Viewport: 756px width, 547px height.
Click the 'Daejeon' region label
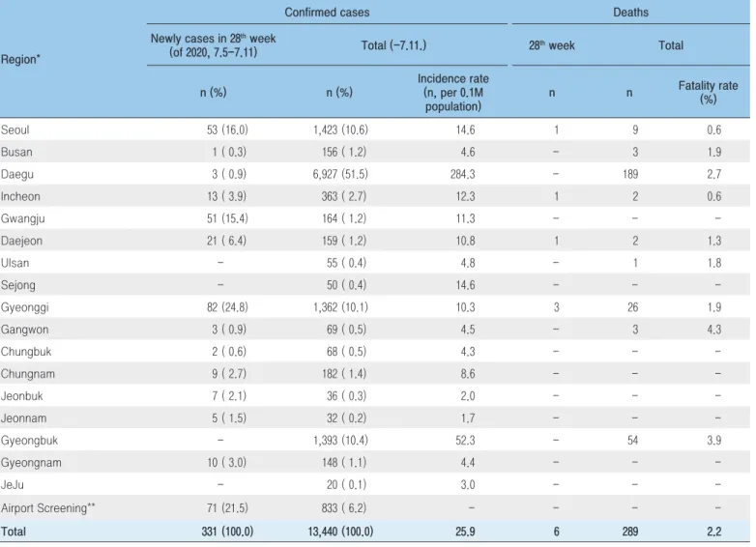(x=21, y=241)
